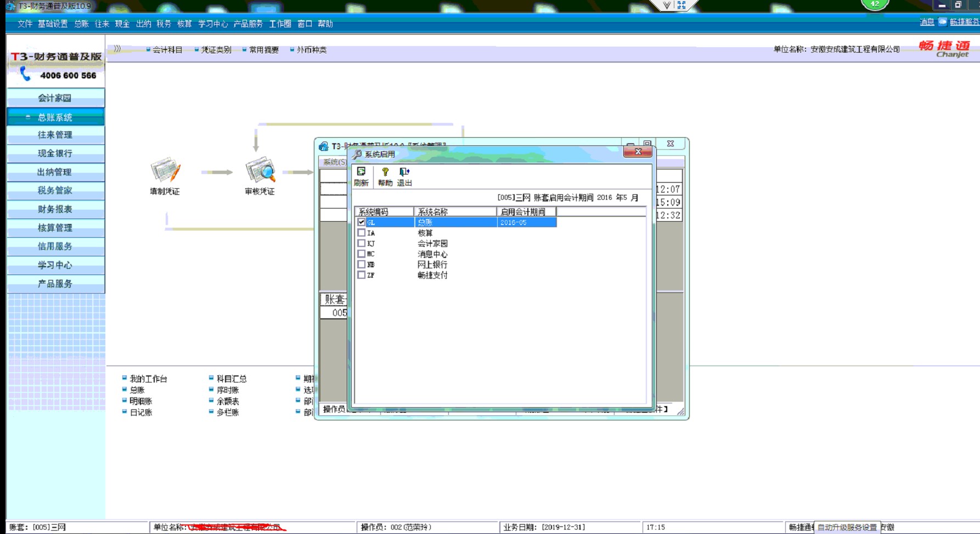Open the 明细账 link
Image resolution: width=980 pixels, height=534 pixels.
click(x=141, y=401)
